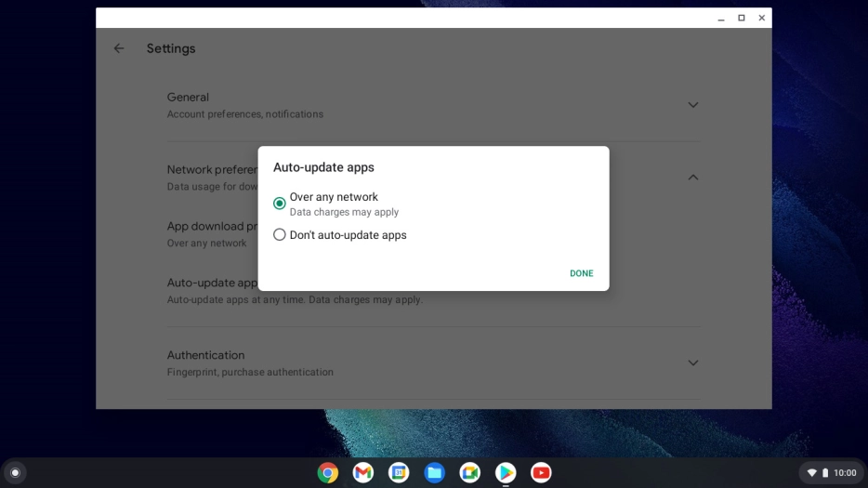
Task: Open Google Play Store from the shelf
Action: [x=506, y=472]
